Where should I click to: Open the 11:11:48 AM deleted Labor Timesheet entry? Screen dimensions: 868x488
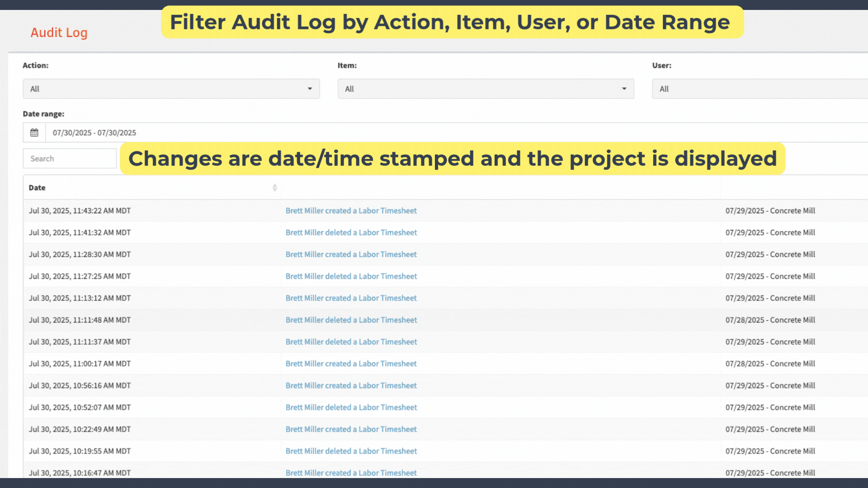pyautogui.click(x=351, y=320)
